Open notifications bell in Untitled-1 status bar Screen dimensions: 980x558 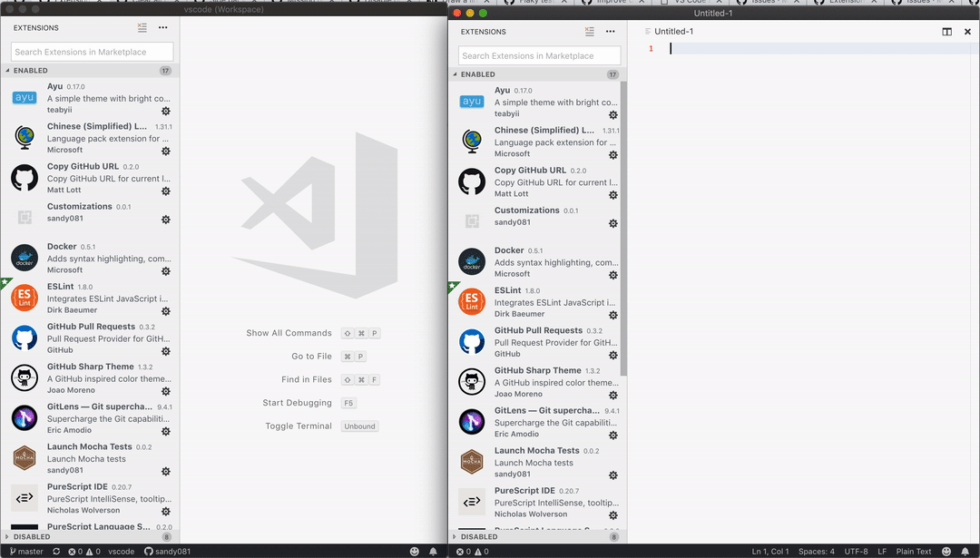point(965,551)
